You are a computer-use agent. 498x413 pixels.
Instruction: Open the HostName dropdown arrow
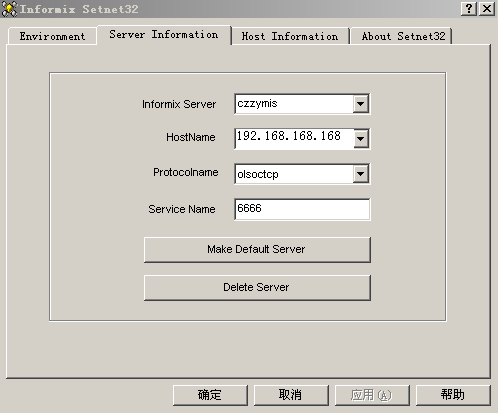[361, 138]
